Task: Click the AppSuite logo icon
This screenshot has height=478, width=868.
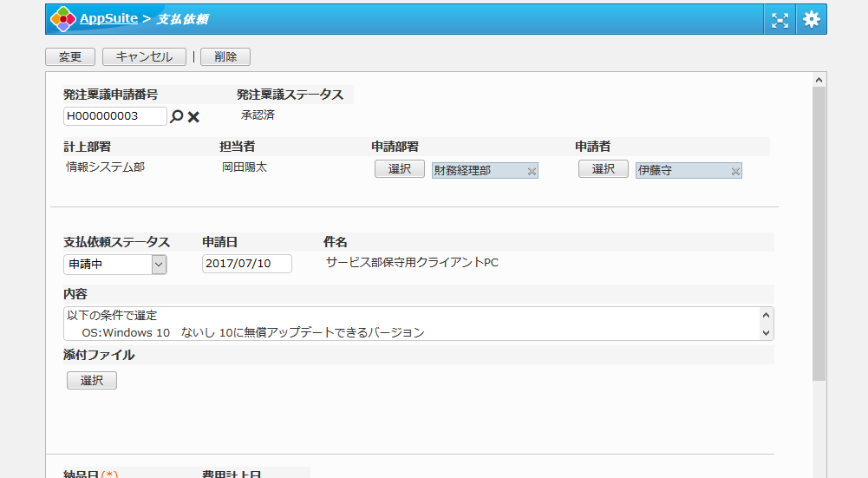Action: [x=62, y=19]
